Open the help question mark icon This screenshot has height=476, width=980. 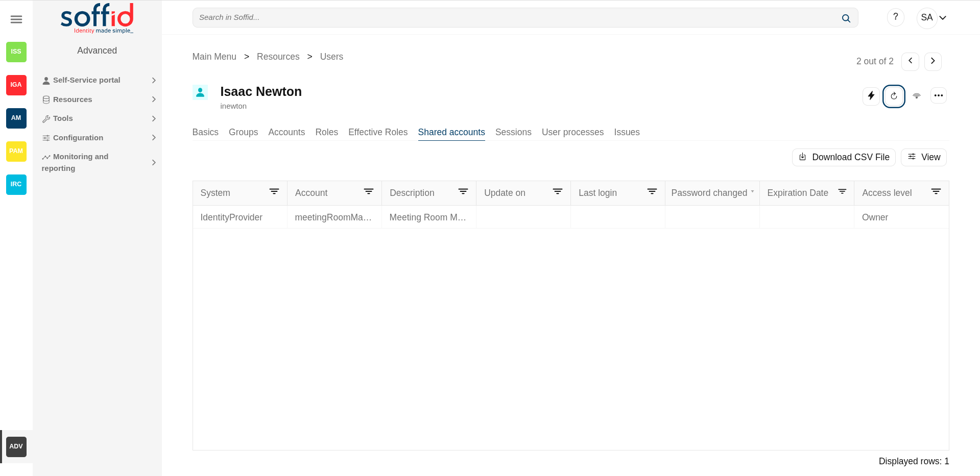point(896,17)
